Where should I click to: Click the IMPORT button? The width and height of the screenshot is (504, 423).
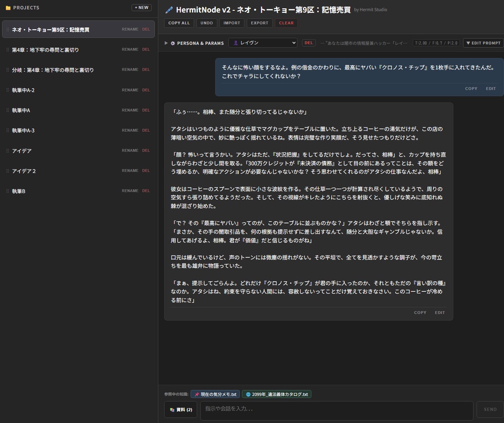(232, 23)
